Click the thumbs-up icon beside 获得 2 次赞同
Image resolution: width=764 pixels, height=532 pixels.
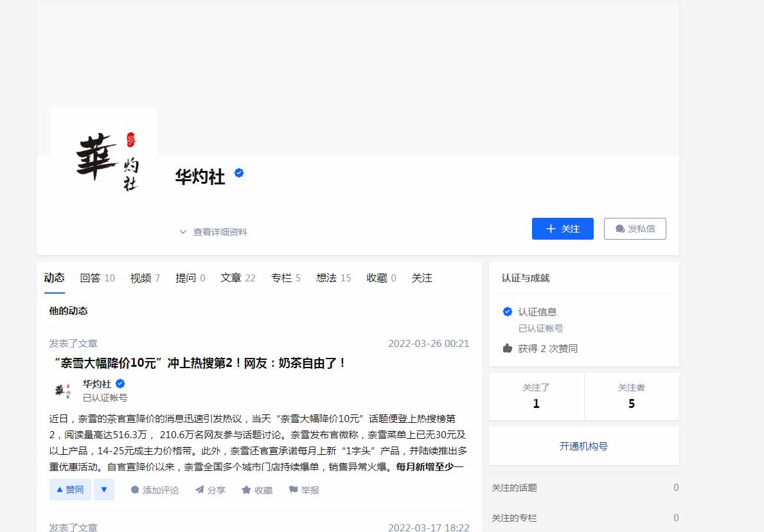[x=507, y=348]
